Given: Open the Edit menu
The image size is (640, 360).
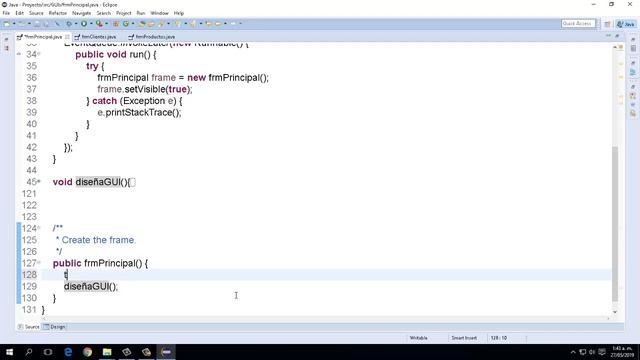Looking at the screenshot, I should pos(20,13).
